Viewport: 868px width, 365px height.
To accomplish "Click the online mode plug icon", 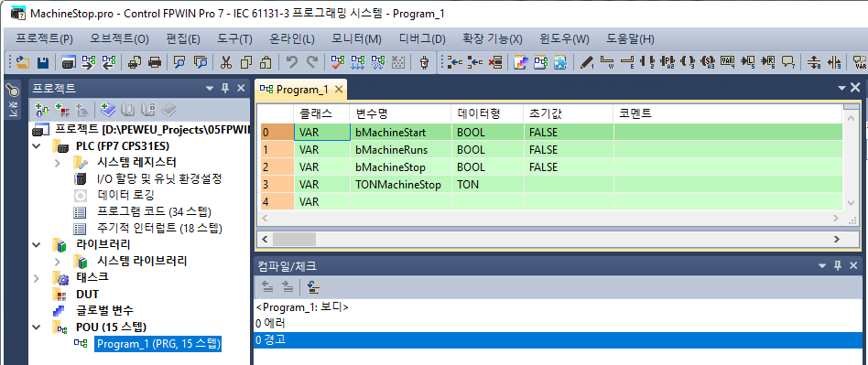I will click(x=424, y=62).
